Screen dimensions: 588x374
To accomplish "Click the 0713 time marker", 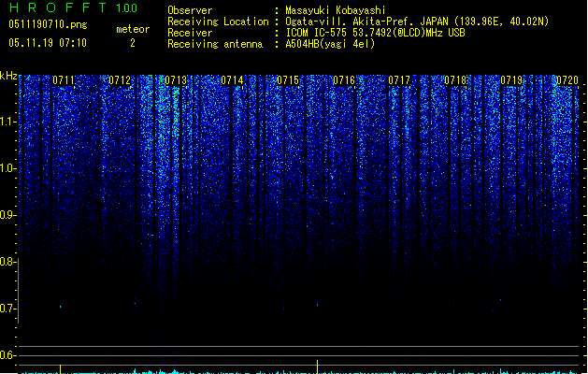I will (176, 80).
